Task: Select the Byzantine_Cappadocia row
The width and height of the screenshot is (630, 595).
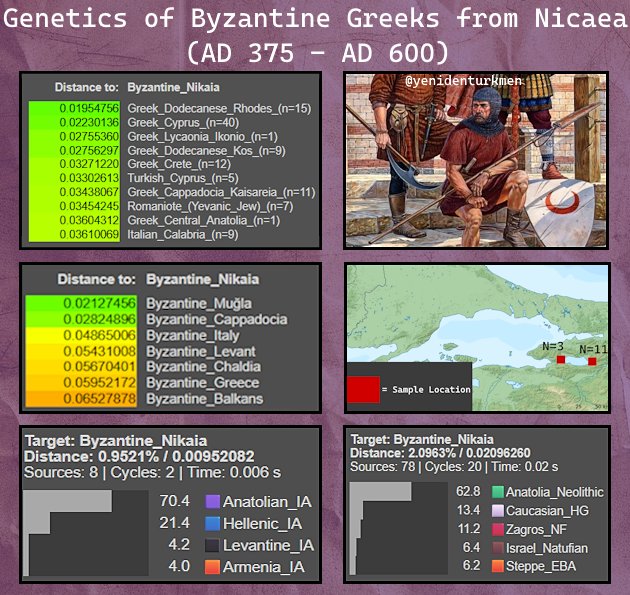Action: pos(157,319)
